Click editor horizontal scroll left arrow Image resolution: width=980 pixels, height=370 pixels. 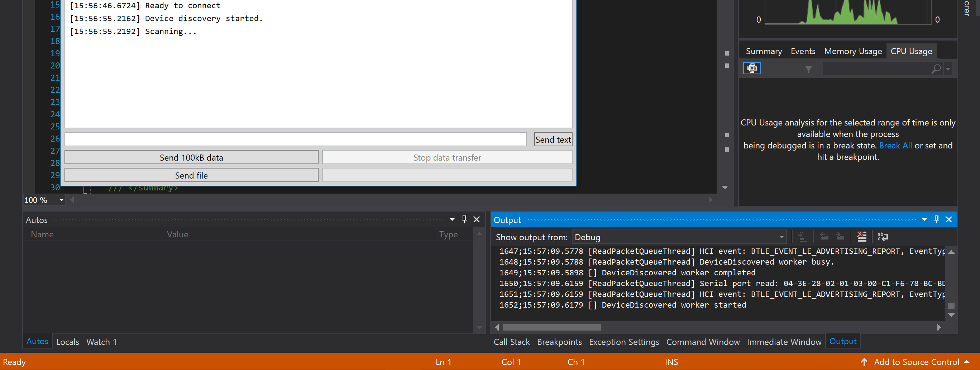point(72,200)
